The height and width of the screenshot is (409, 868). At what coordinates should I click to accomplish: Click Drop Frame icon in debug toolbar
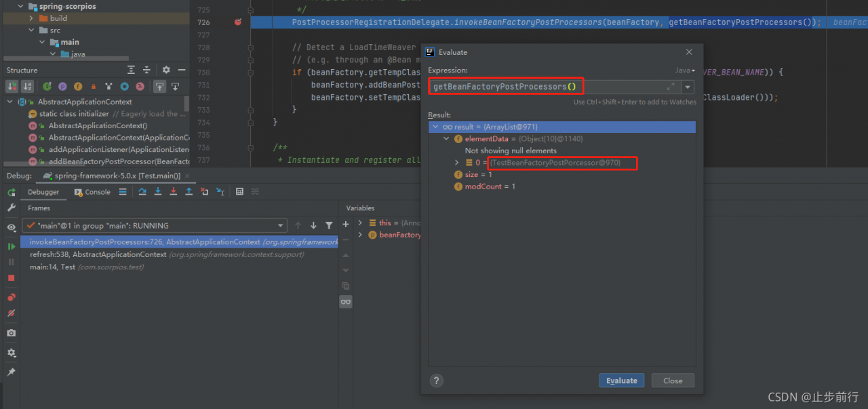point(205,192)
